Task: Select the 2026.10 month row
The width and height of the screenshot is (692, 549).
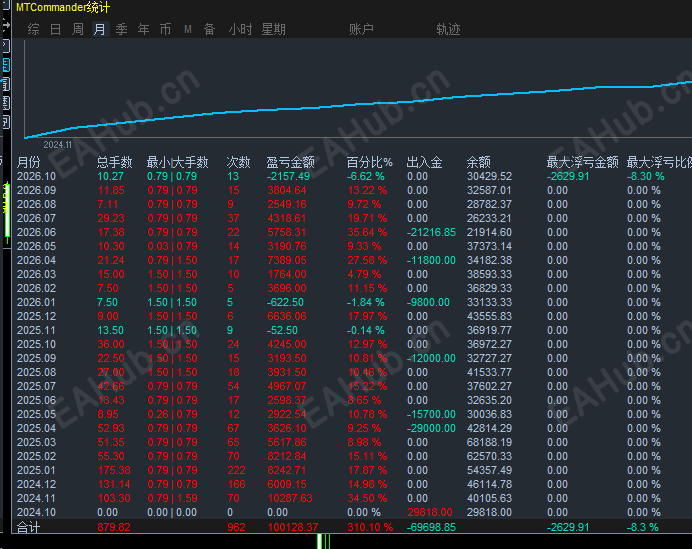Action: pos(352,176)
